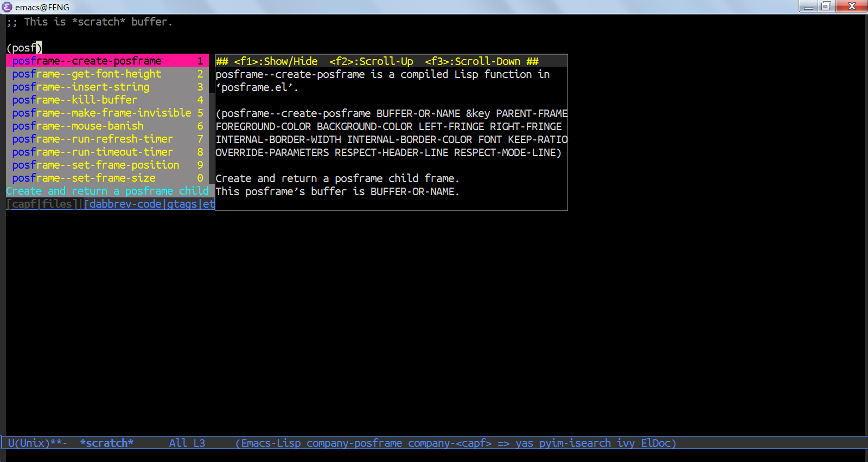Click the gtags backend label
The image size is (868, 462).
[182, 204]
